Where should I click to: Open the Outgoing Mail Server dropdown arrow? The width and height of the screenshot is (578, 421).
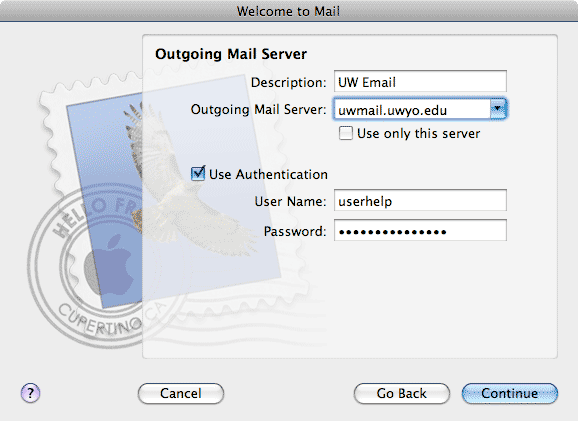pos(498,109)
